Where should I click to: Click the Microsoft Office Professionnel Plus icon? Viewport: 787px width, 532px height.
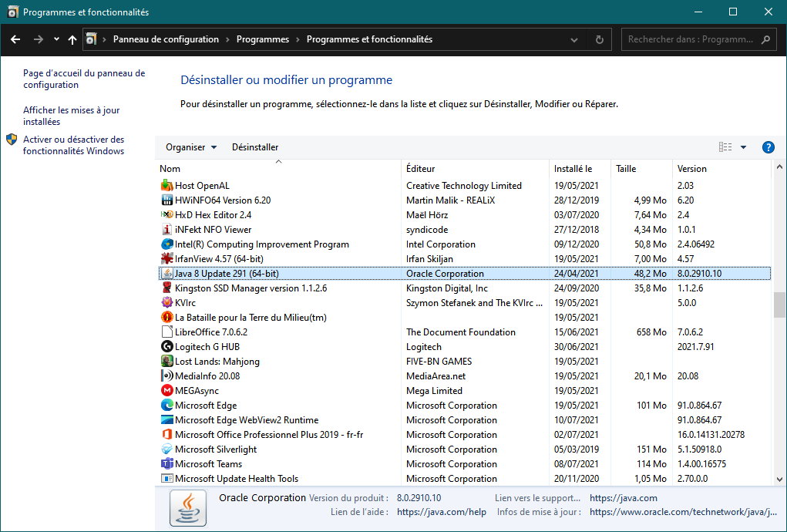tap(166, 435)
